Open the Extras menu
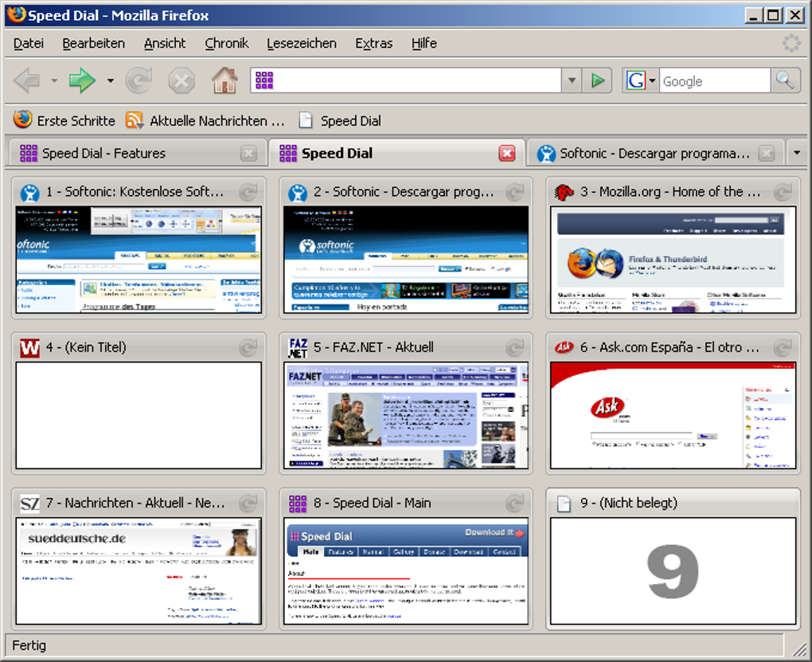The image size is (812, 662). point(374,44)
